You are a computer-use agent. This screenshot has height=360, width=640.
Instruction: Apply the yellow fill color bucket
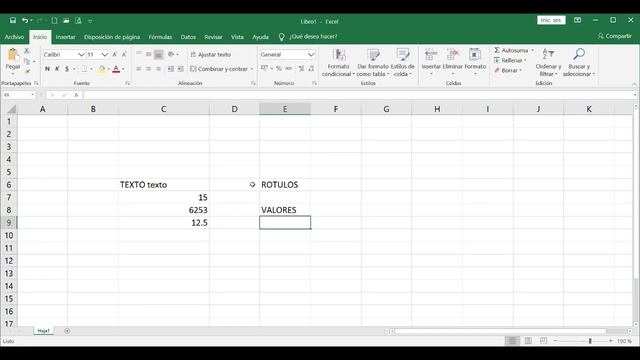click(102, 69)
